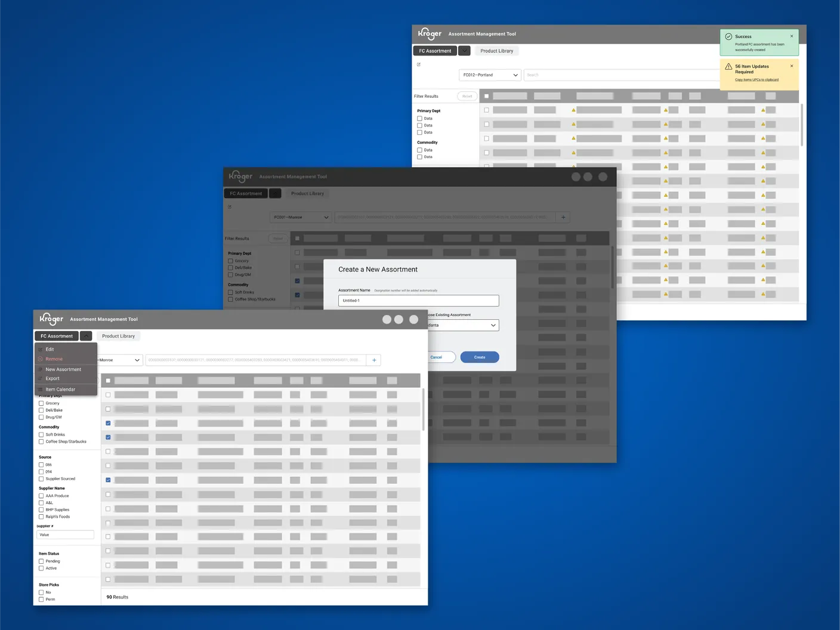Collapse the FC Assortment chevron menu in front window
The width and height of the screenshot is (840, 630).
click(86, 336)
